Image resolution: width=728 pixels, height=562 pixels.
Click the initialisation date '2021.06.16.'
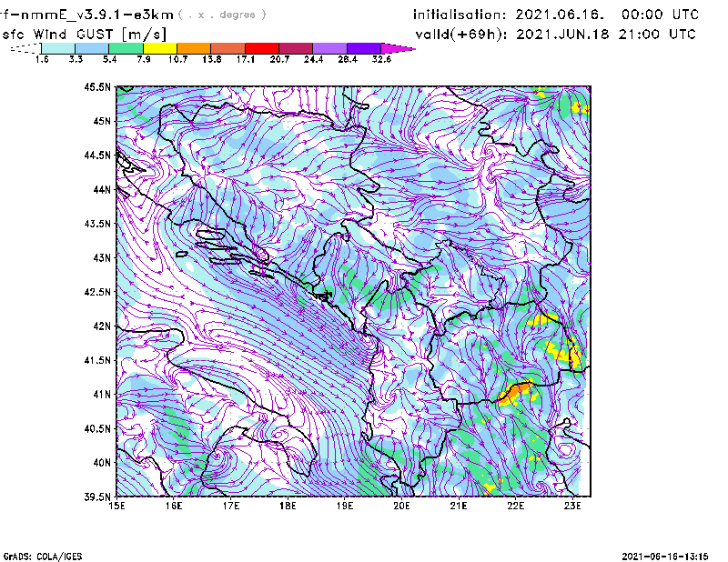click(560, 15)
